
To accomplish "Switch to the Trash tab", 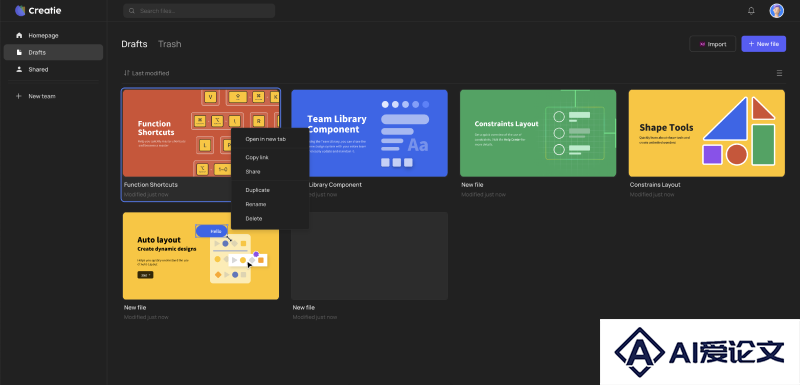I will tap(169, 44).
